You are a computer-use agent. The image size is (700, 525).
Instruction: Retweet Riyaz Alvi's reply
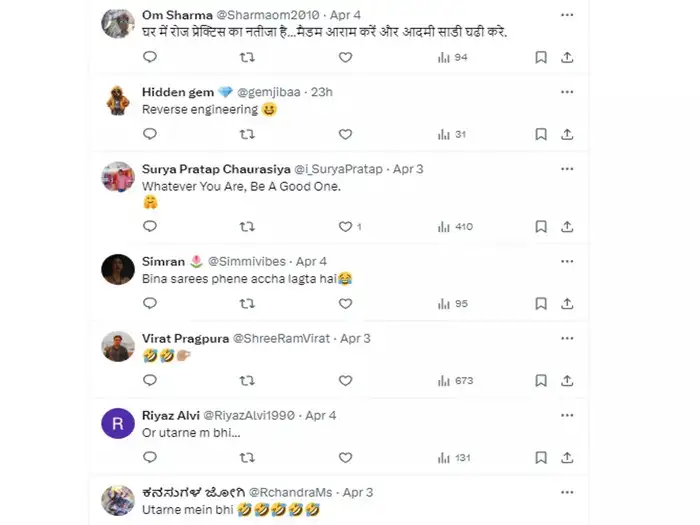247,457
